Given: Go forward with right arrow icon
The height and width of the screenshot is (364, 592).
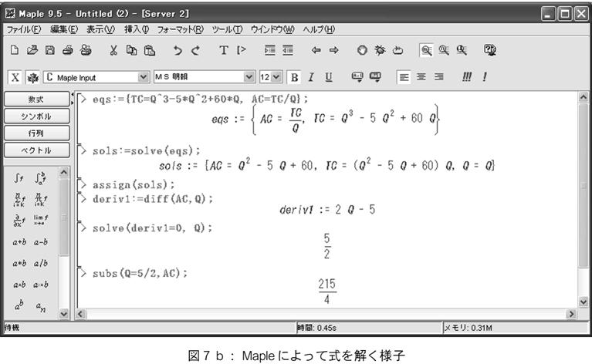Looking at the screenshot, I should pyautogui.click(x=333, y=50).
